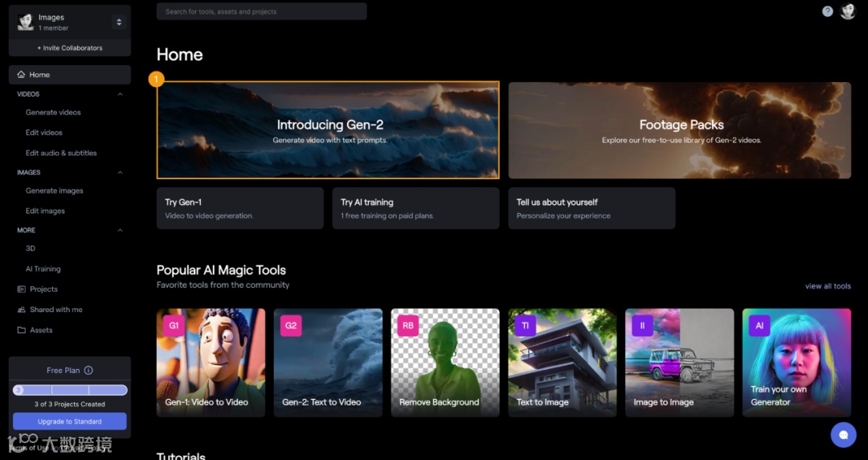Click the Assets folder icon
This screenshot has height=460, width=868.
coord(21,331)
